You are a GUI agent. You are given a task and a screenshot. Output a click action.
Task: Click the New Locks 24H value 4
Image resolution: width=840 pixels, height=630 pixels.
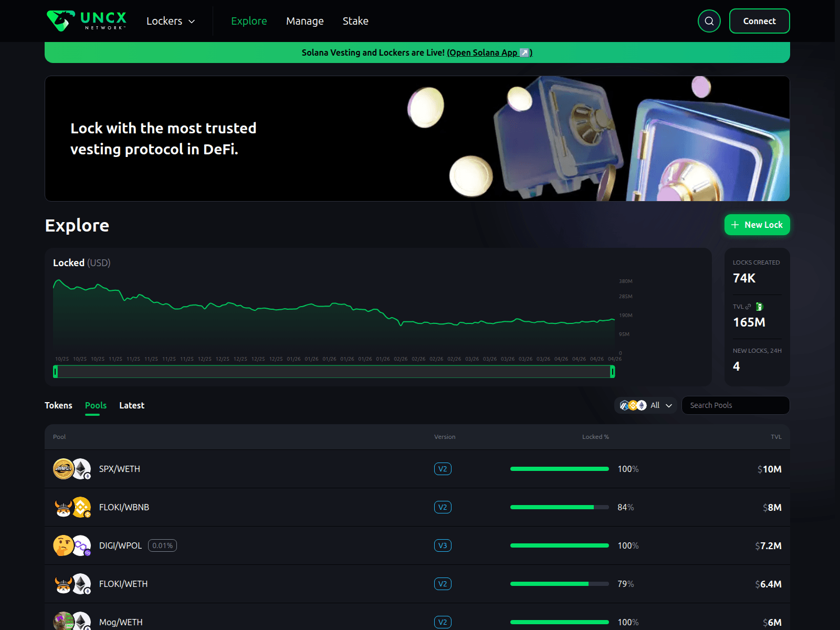tap(737, 366)
